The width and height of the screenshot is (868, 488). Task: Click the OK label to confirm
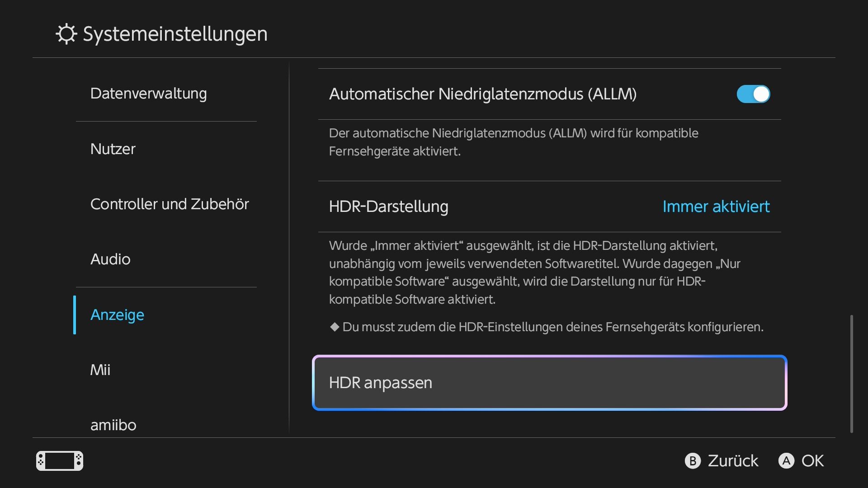[812, 461]
